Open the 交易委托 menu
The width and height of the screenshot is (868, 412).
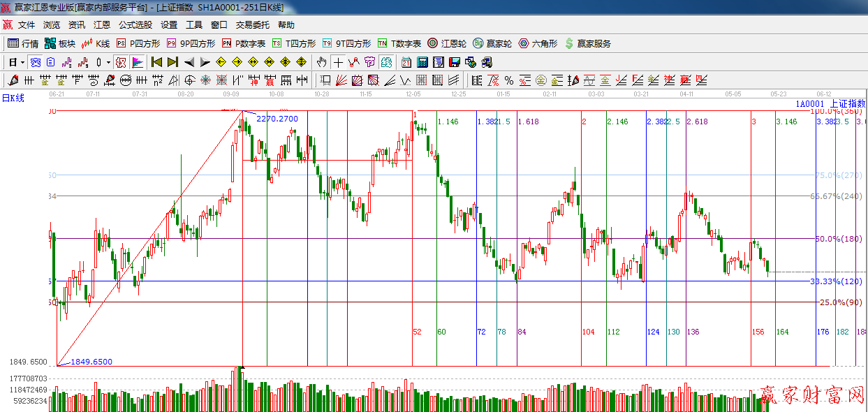click(252, 25)
